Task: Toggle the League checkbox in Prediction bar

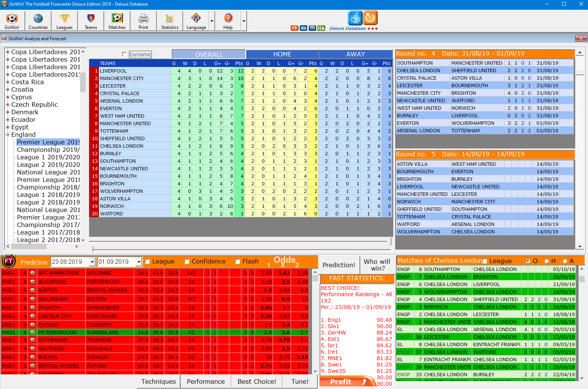Action: 147,262
